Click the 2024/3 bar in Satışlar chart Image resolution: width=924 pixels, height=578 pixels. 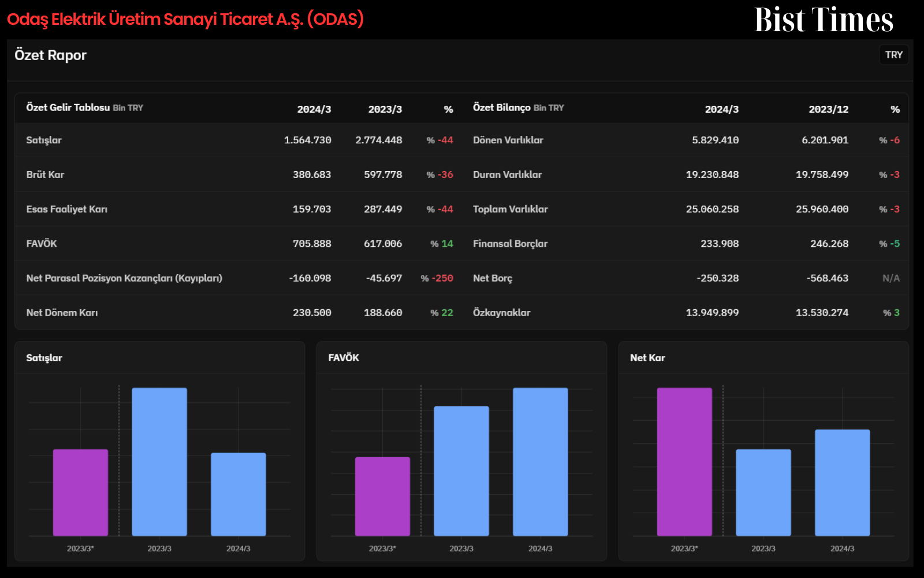(239, 494)
